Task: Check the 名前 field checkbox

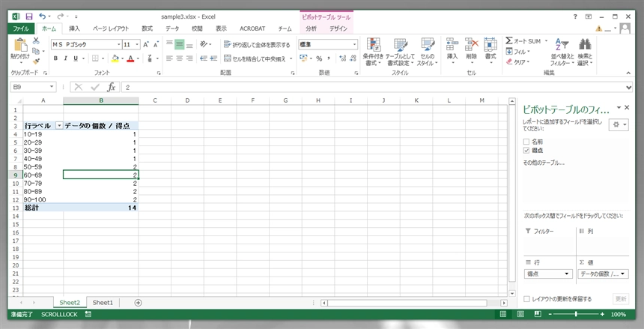Action: (x=526, y=142)
